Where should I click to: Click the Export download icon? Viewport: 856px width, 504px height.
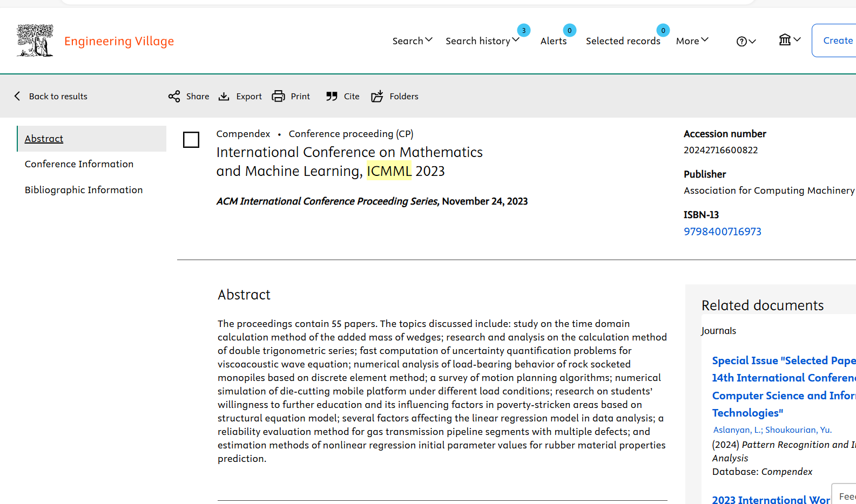click(224, 96)
